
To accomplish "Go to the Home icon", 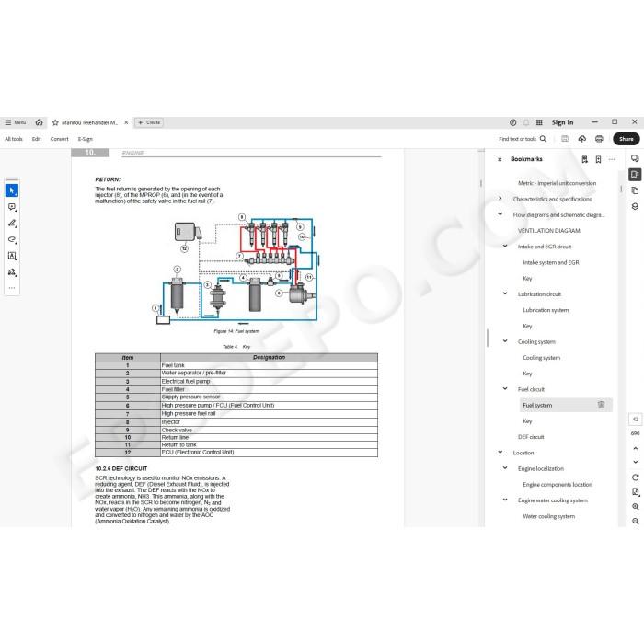I will (x=39, y=122).
